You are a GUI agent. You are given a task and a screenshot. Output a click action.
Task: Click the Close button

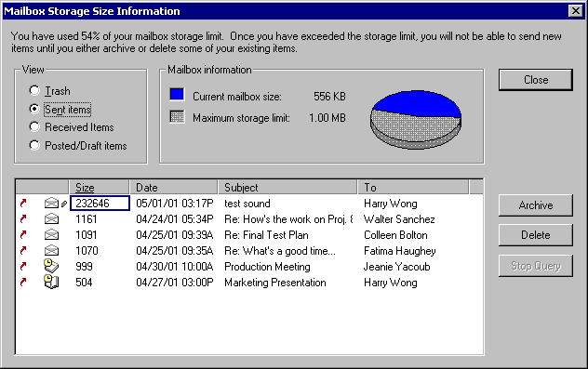[536, 80]
